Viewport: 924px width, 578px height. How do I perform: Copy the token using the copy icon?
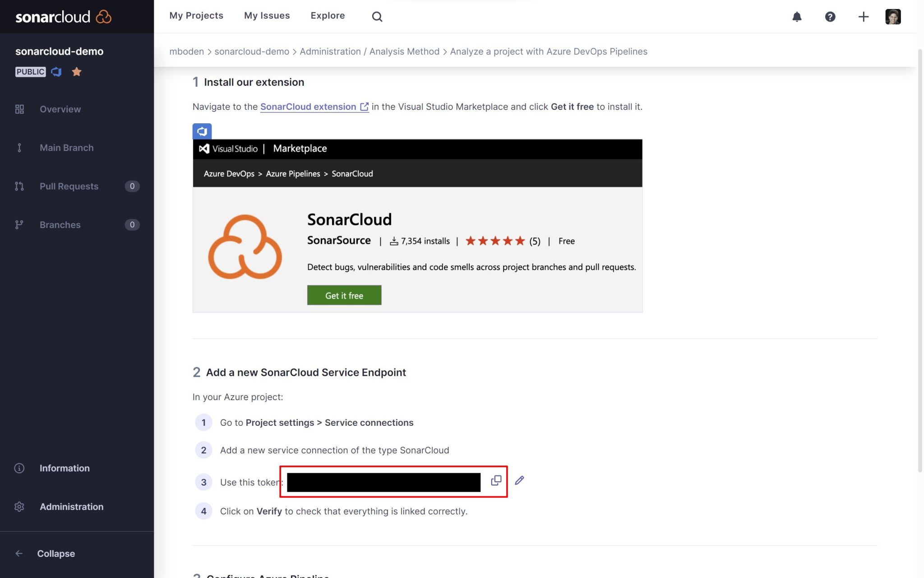click(x=496, y=481)
